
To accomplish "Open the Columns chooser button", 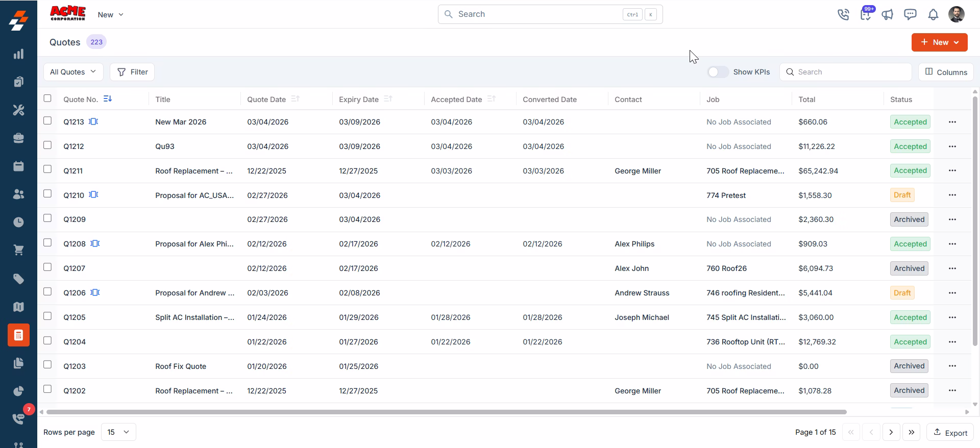I will coord(946,72).
